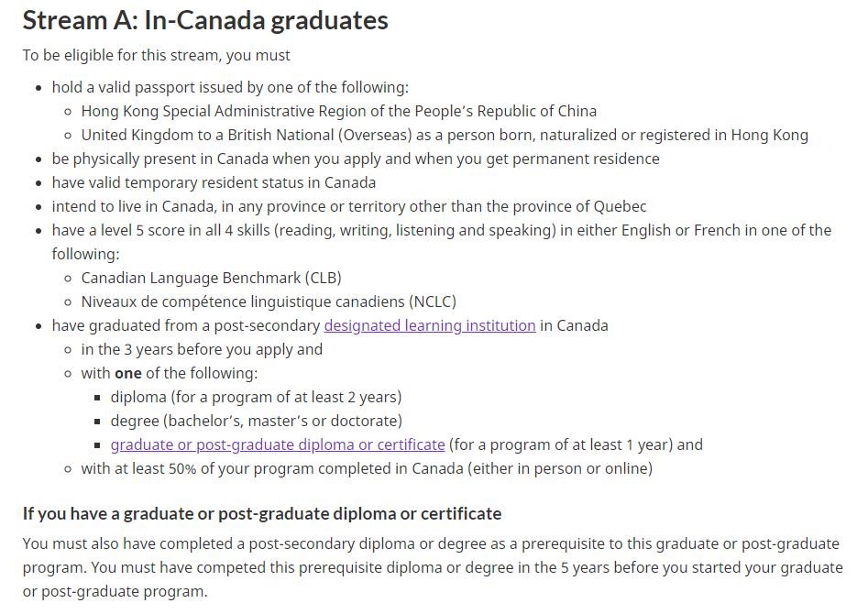Click the diploma program of 2 years item
Screen dimensions: 868x614
coord(256,397)
